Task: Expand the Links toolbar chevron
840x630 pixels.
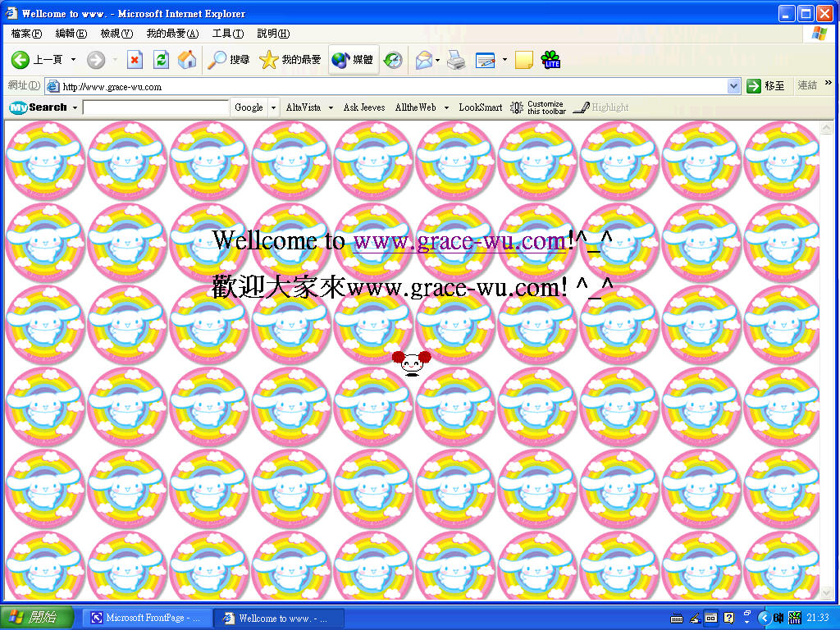Action: (829, 83)
